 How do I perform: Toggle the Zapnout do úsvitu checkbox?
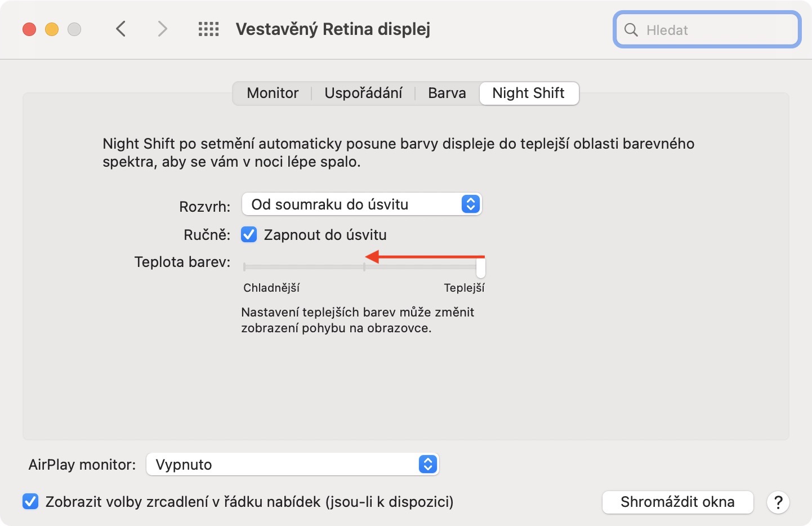pyautogui.click(x=249, y=235)
